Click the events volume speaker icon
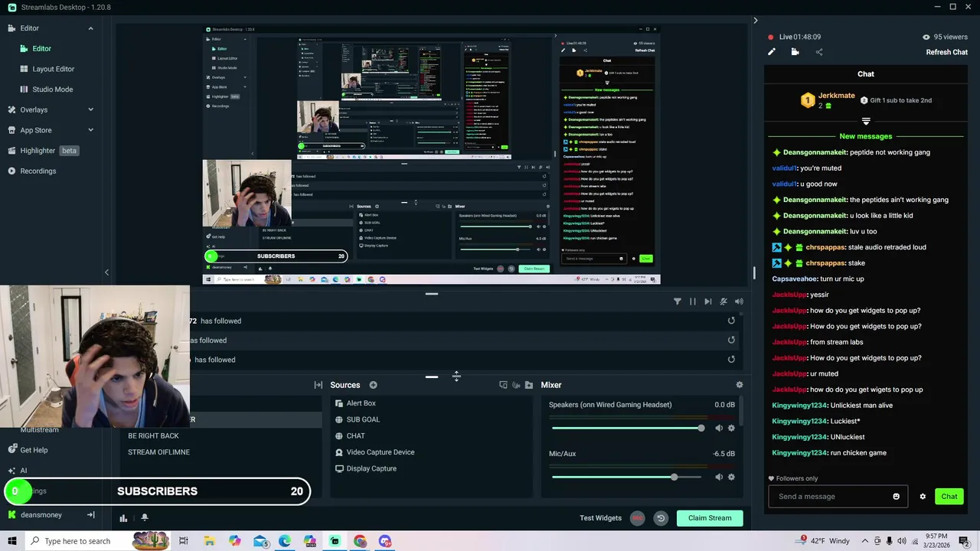980x551 pixels. coord(739,302)
